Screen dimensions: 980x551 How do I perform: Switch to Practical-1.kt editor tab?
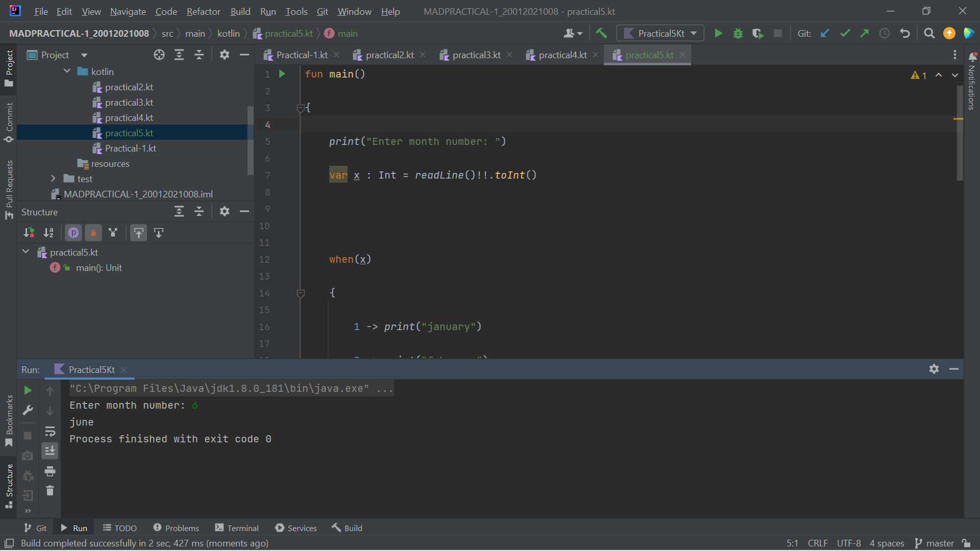click(x=302, y=55)
